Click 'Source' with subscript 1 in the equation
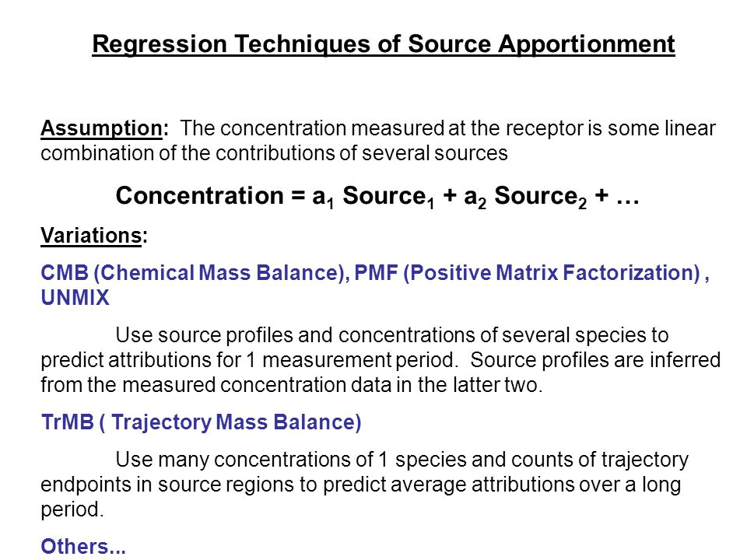Image resolution: width=747 pixels, height=560 pixels. point(388,197)
